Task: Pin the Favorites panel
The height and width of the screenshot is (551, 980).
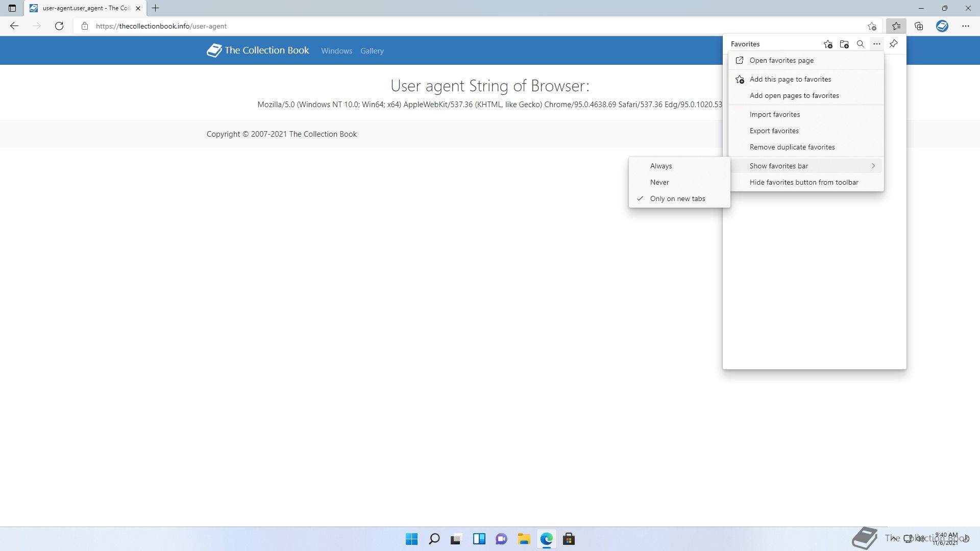Action: coord(893,44)
